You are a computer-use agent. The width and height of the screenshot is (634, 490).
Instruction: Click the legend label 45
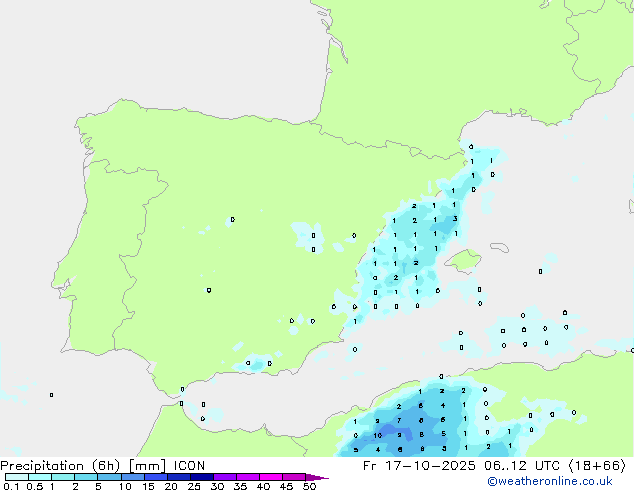point(286,486)
